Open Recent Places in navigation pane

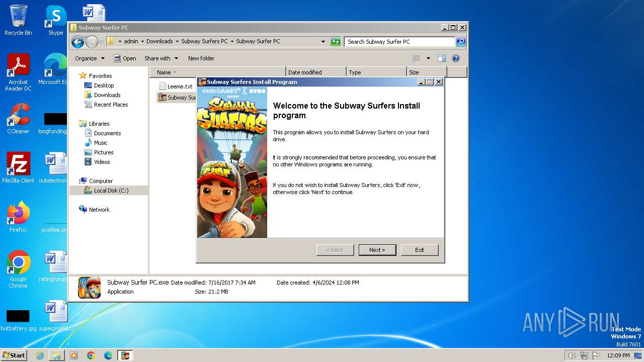pyautogui.click(x=106, y=105)
